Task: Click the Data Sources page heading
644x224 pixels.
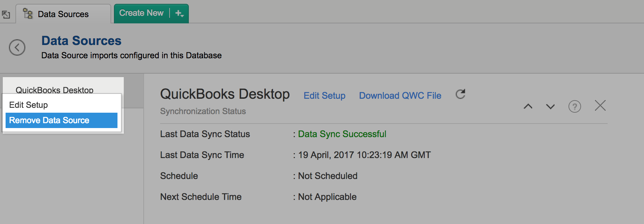Action: pyautogui.click(x=81, y=41)
